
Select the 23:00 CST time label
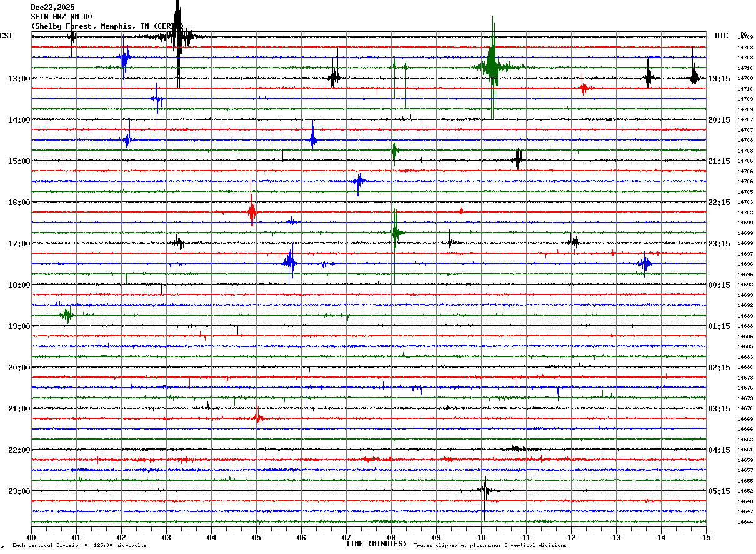[19, 491]
